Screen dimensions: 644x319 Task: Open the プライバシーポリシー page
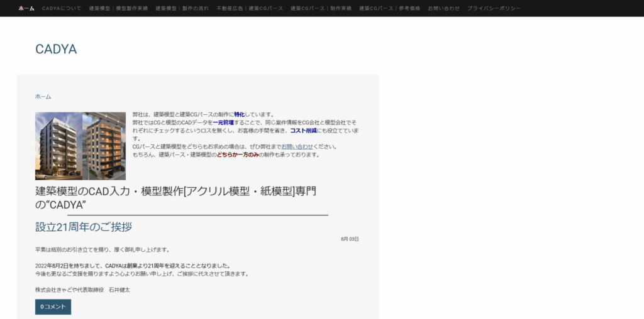click(492, 9)
